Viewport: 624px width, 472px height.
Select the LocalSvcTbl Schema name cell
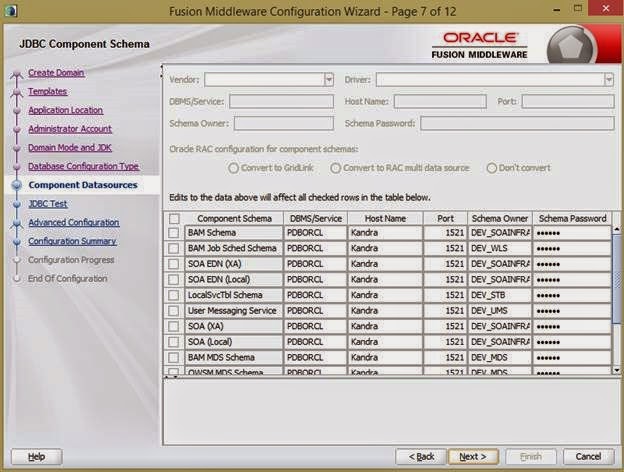[234, 295]
